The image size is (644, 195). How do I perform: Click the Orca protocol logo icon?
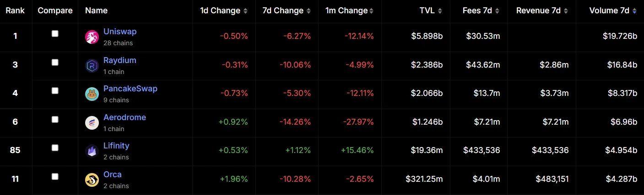coord(92,180)
